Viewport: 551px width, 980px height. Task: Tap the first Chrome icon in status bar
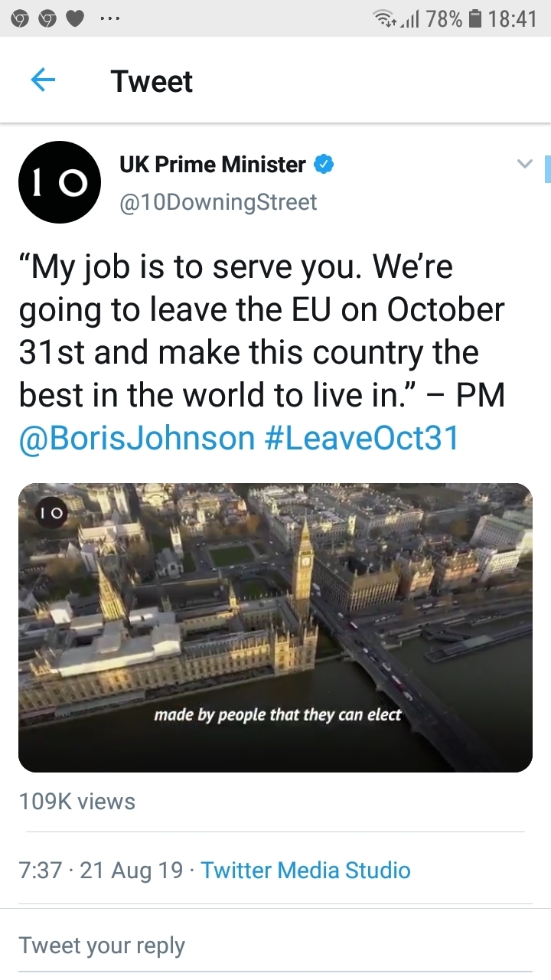[x=20, y=18]
